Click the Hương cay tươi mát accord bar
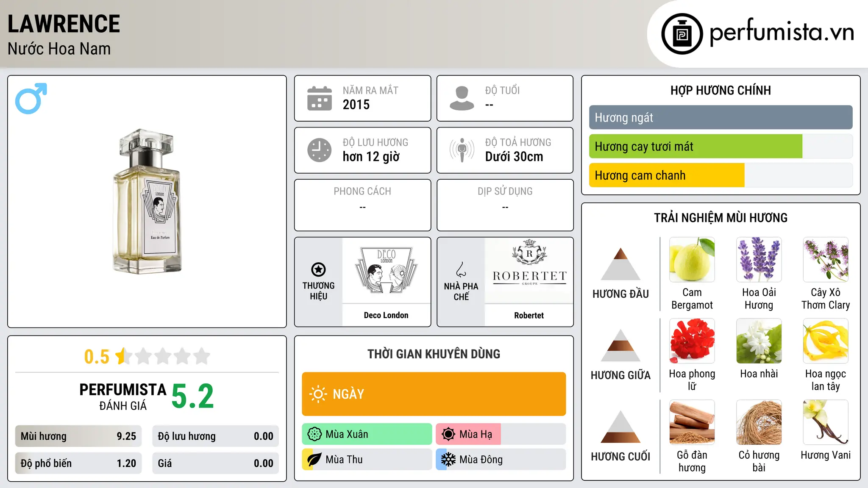The width and height of the screenshot is (868, 488). 721,146
